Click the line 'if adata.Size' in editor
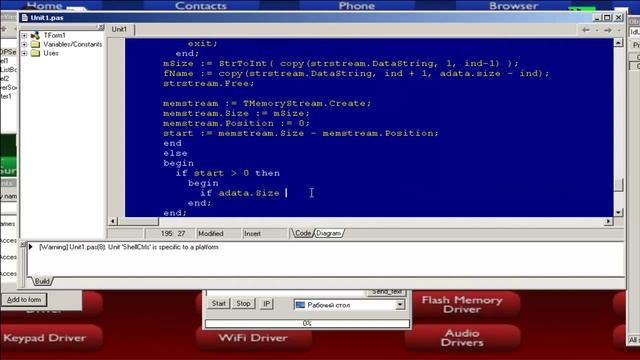This screenshot has width=640, height=360. point(240,193)
